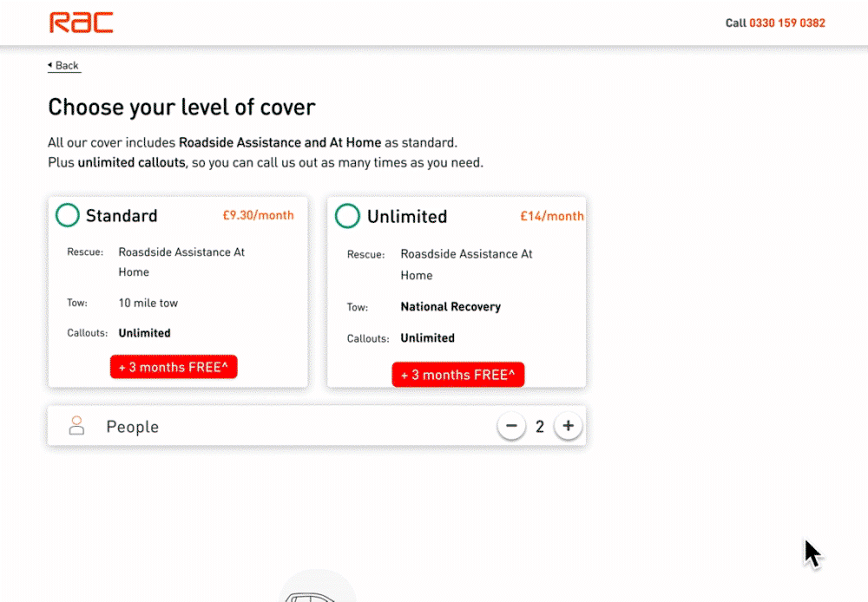
Task: Click the car illustration at page bottom
Action: (317, 586)
